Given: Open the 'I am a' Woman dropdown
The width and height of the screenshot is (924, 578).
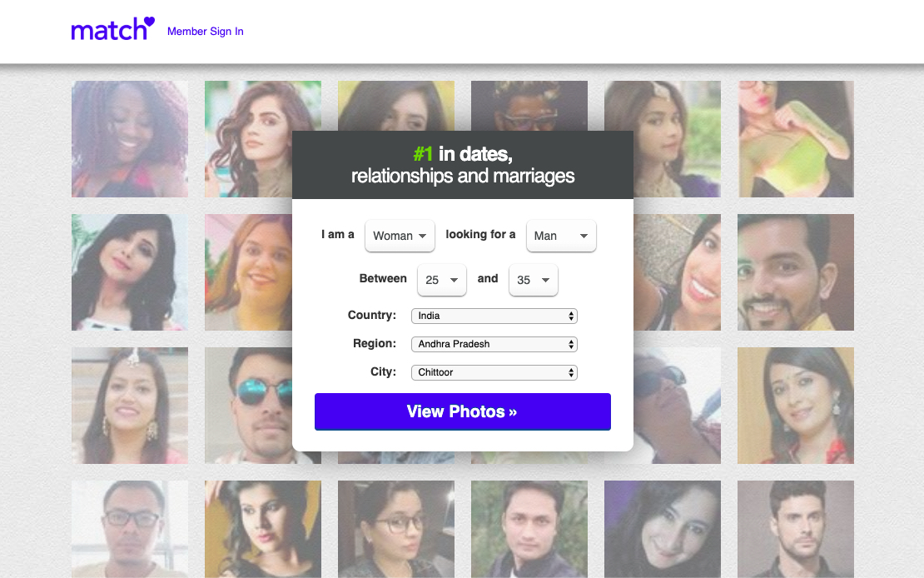Looking at the screenshot, I should coord(400,236).
